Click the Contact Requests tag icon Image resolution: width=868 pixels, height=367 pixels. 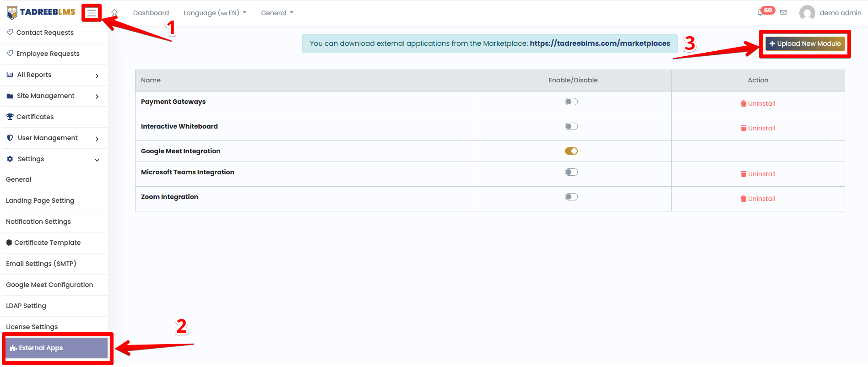10,32
